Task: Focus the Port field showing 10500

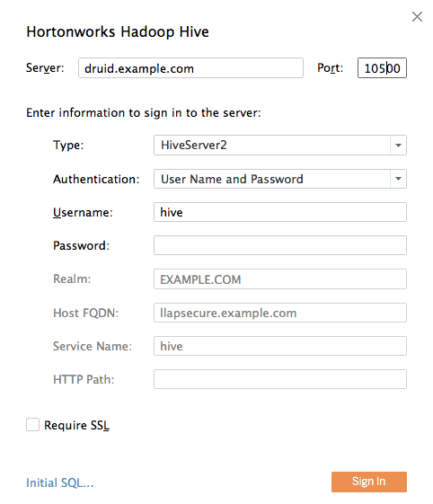Action: coord(382,67)
